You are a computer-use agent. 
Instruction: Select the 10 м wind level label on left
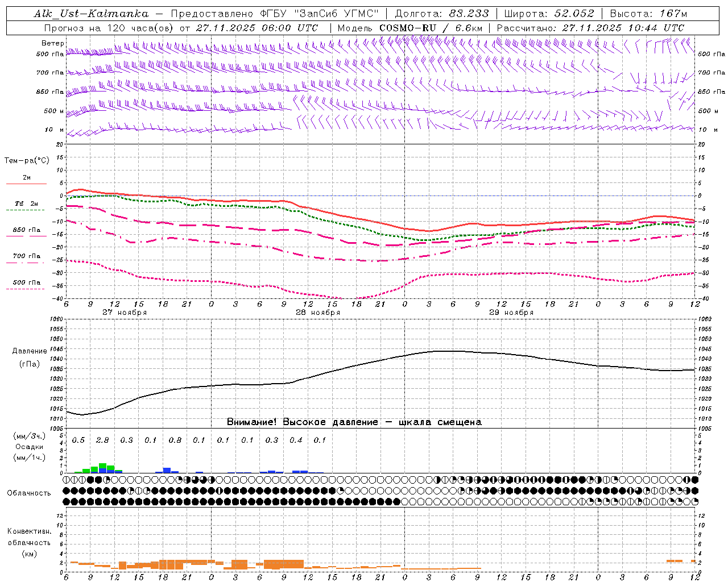click(55, 130)
